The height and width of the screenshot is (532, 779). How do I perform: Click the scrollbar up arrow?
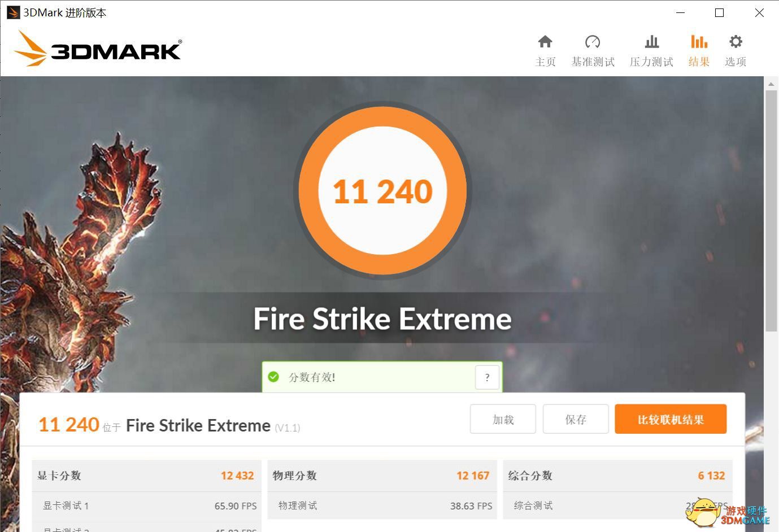pyautogui.click(x=771, y=84)
